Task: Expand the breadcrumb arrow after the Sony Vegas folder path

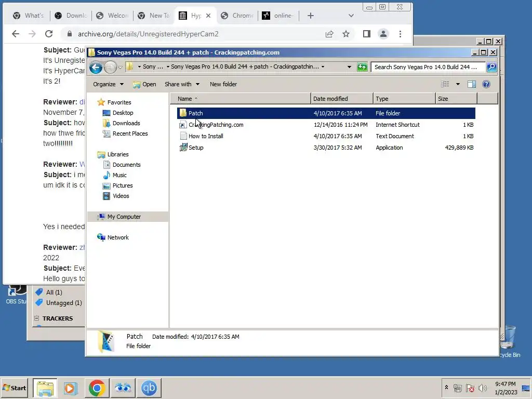Action: (323, 66)
